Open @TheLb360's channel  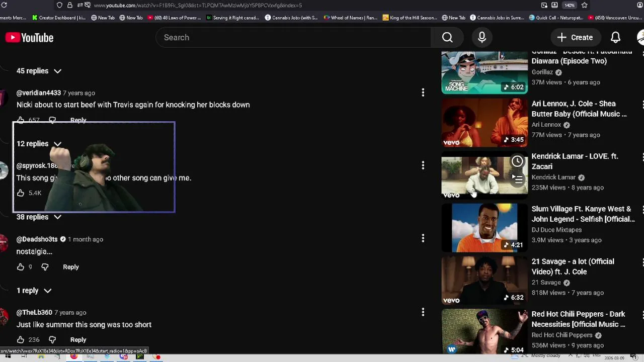[x=34, y=312]
